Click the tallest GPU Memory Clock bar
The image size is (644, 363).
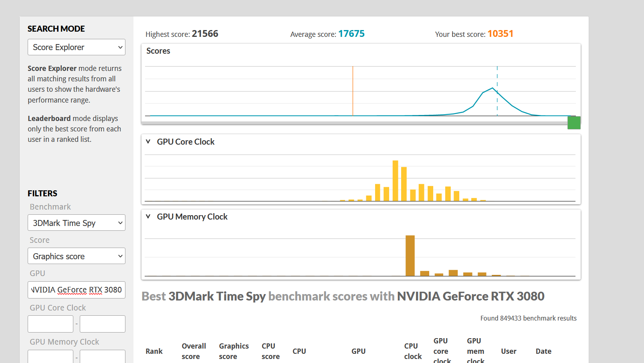(x=410, y=256)
